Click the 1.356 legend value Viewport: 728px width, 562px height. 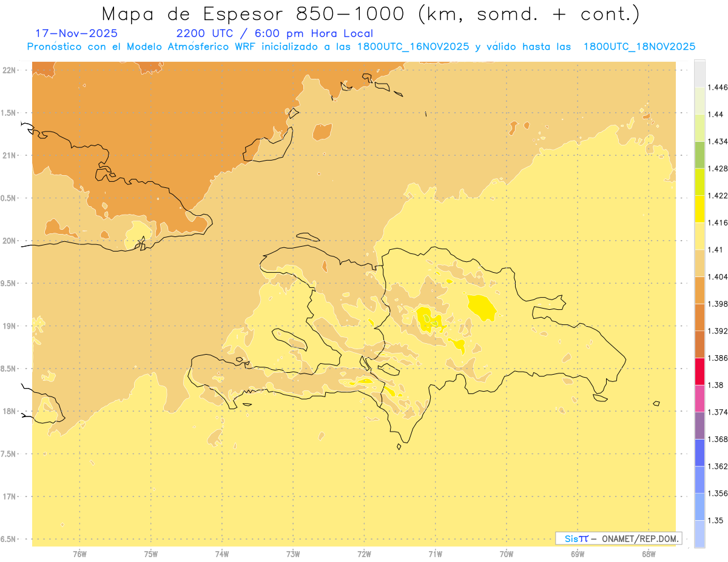tap(717, 493)
